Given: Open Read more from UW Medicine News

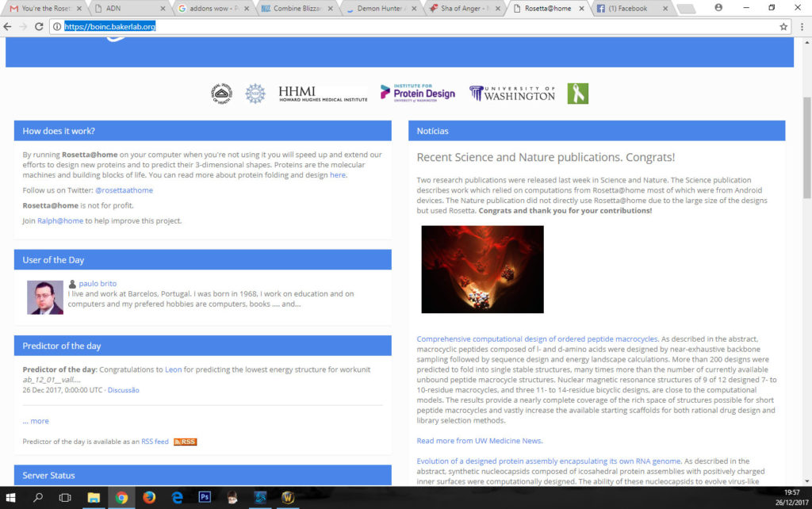Looking at the screenshot, I should (480, 441).
